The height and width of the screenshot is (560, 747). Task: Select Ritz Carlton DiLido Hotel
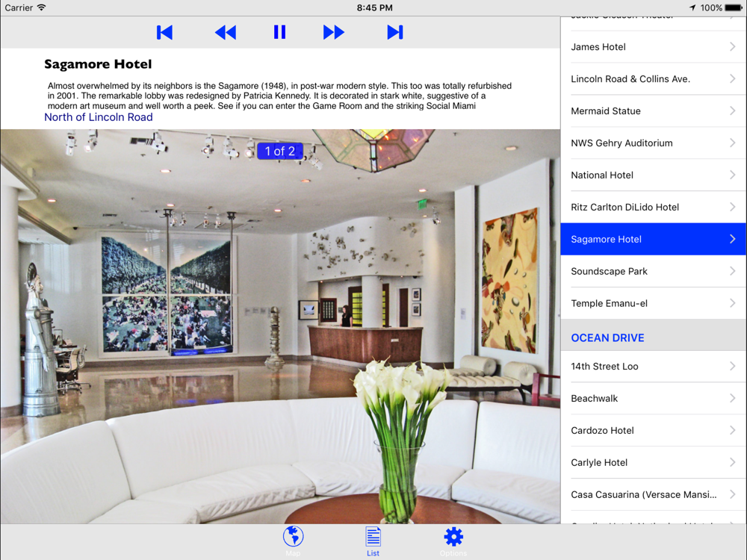[653, 207]
